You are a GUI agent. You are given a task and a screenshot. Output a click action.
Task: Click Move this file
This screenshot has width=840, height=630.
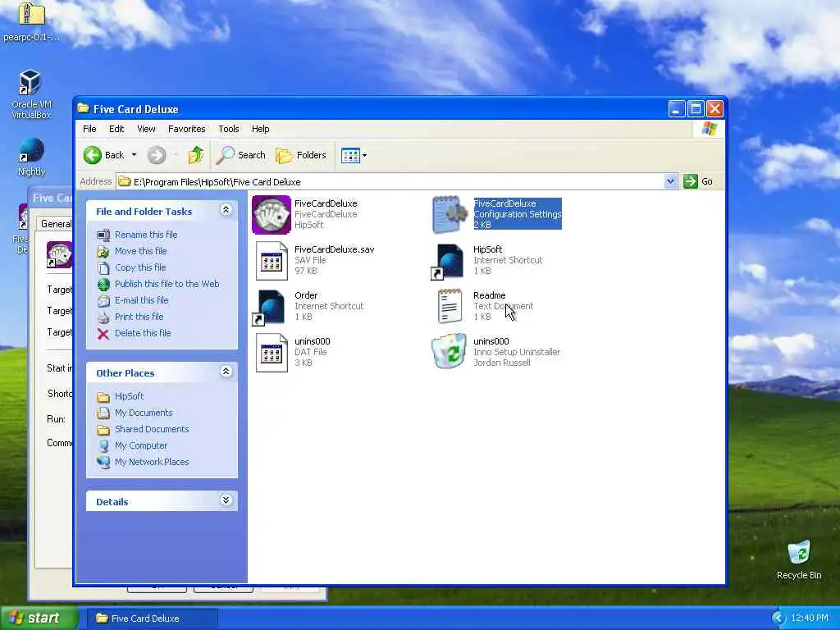(x=141, y=251)
